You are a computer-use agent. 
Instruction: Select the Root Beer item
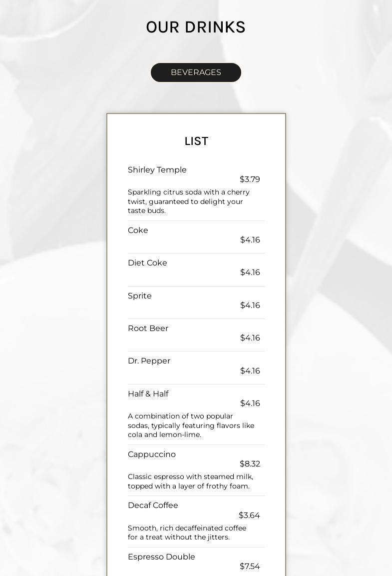coord(148,328)
